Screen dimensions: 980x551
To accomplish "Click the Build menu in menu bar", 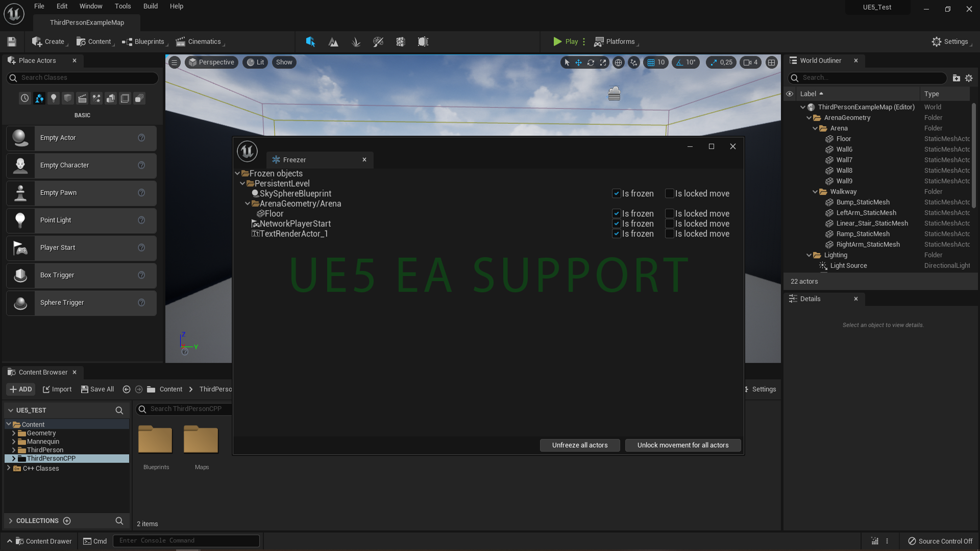I will pos(150,6).
